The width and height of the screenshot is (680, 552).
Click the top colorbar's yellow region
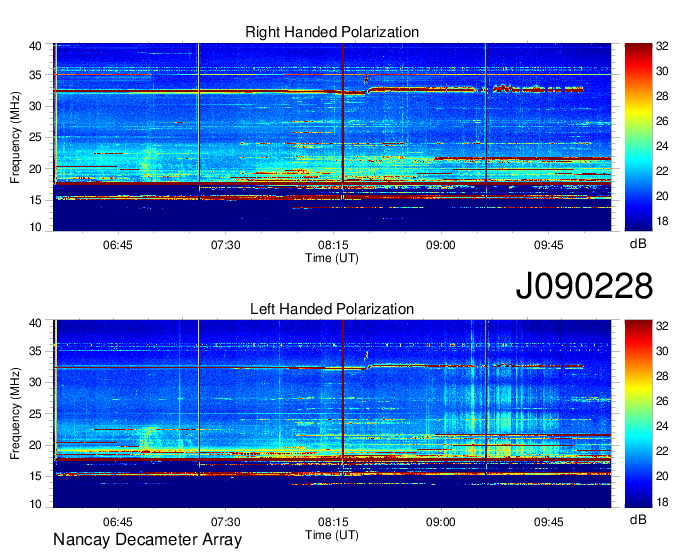coord(638,112)
